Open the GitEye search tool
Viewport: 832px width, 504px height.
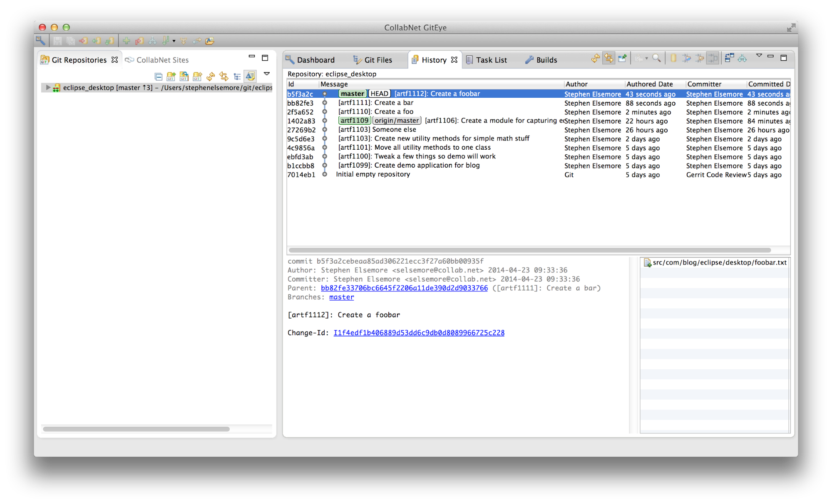pyautogui.click(x=40, y=40)
